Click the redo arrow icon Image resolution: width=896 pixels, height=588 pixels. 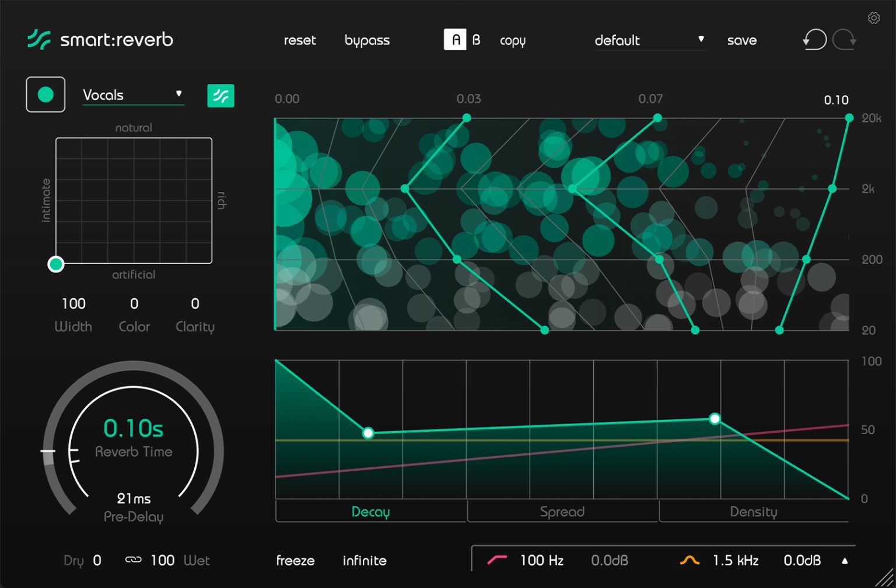pyautogui.click(x=843, y=40)
